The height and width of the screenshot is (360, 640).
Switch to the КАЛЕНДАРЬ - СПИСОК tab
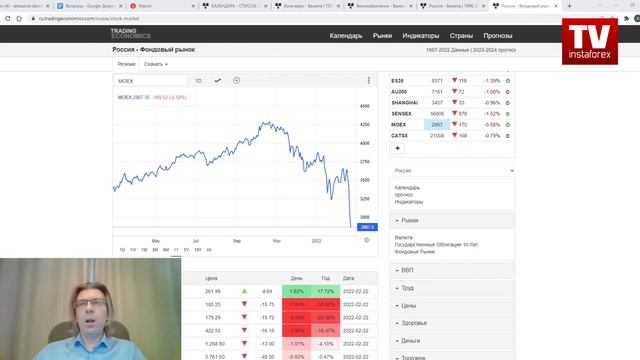235,6
